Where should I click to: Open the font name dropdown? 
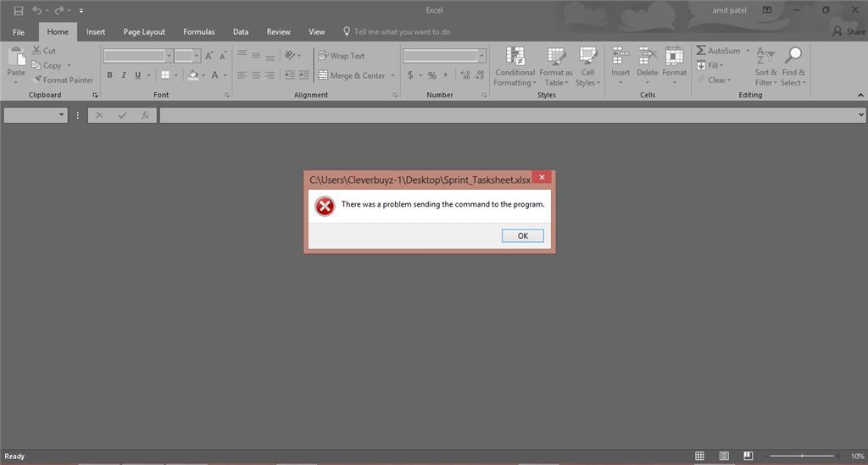[x=169, y=56]
